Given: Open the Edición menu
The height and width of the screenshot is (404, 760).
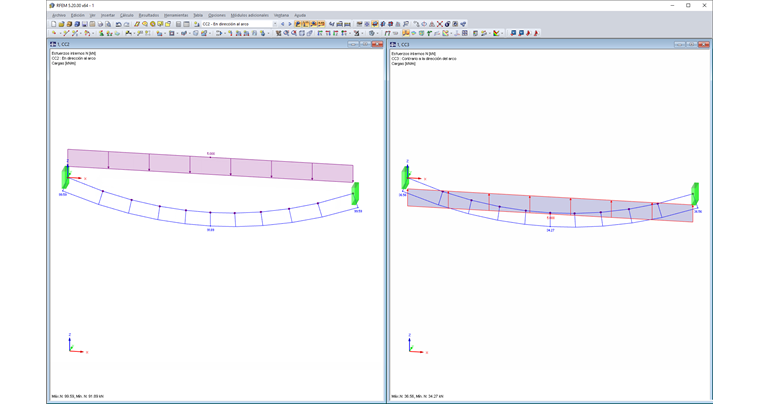Looking at the screenshot, I should (78, 15).
